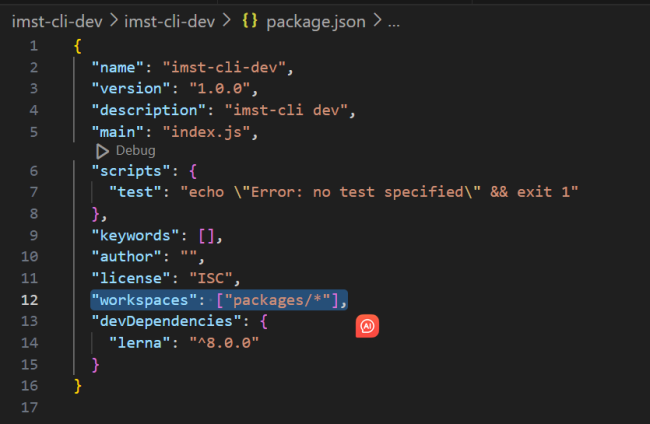Image resolution: width=650 pixels, height=424 pixels.
Task: Click the "1.0.0" version value
Action: click(220, 88)
